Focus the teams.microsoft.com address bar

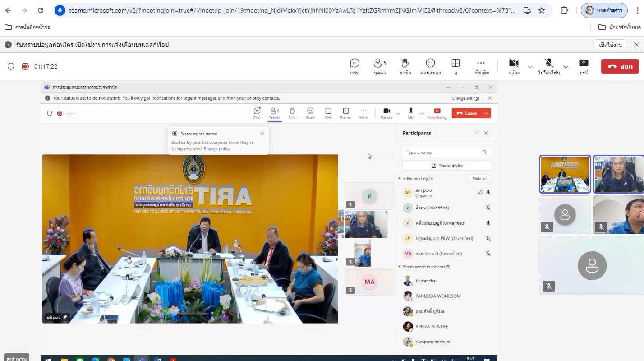[292, 10]
